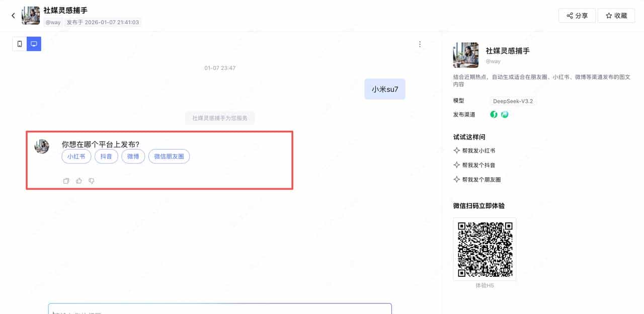Click the back arrow to leave the agent page
This screenshot has height=314, width=644.
point(13,16)
